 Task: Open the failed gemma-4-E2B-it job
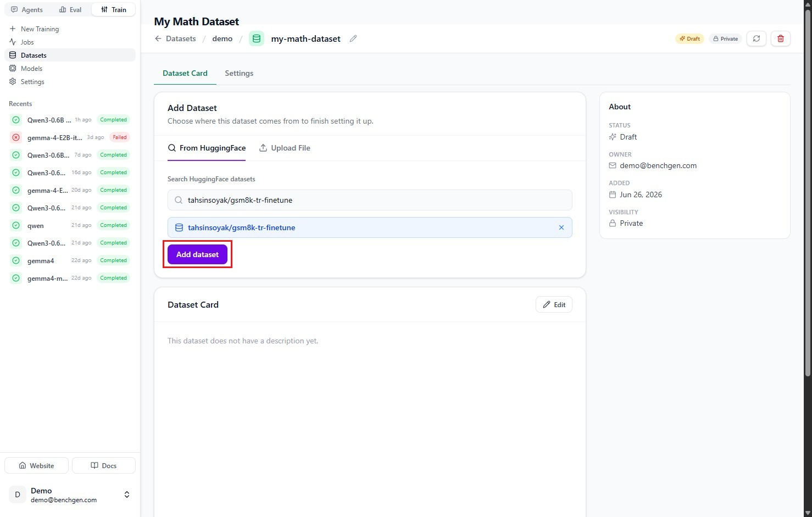(70, 137)
